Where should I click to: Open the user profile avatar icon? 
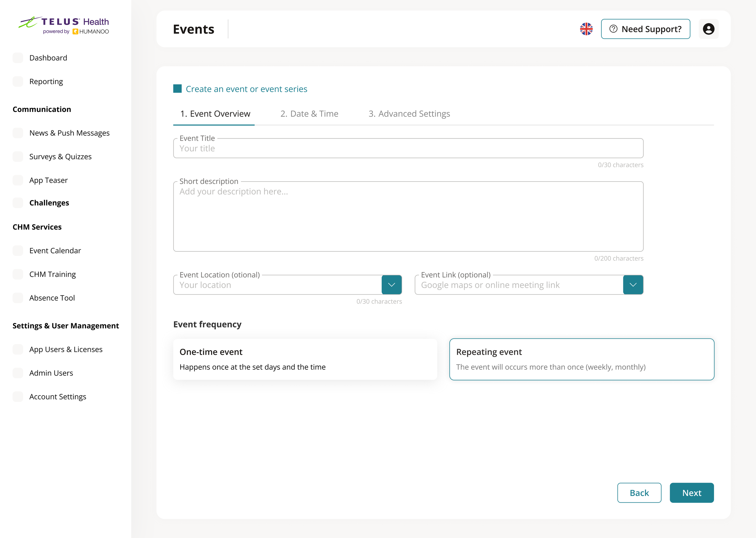coord(708,29)
